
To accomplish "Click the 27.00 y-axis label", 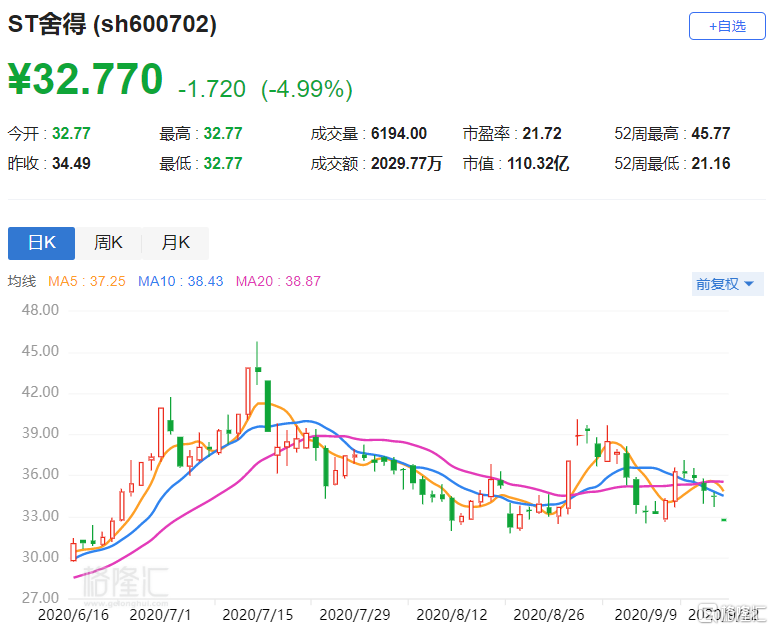I will pyautogui.click(x=40, y=598).
